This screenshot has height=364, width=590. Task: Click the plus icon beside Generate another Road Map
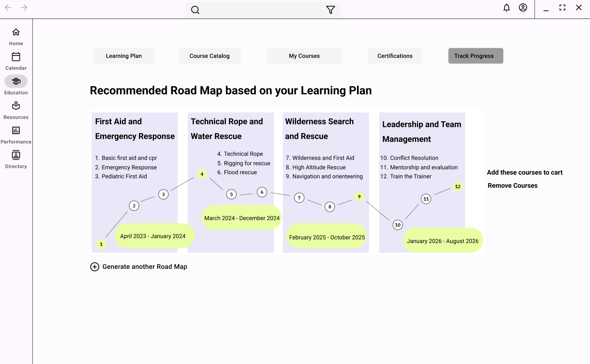[x=95, y=267]
